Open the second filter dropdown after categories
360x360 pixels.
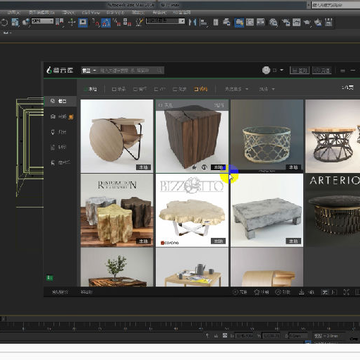point(267,89)
